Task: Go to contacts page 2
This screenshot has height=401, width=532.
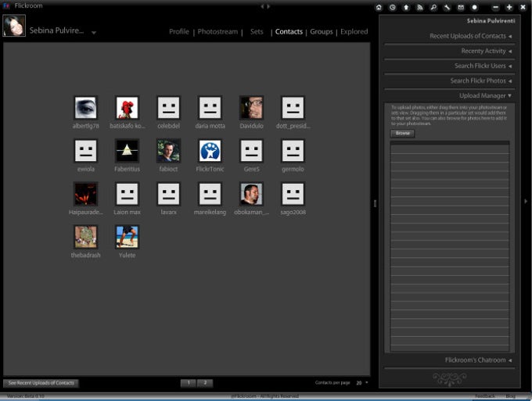Action: (x=205, y=383)
